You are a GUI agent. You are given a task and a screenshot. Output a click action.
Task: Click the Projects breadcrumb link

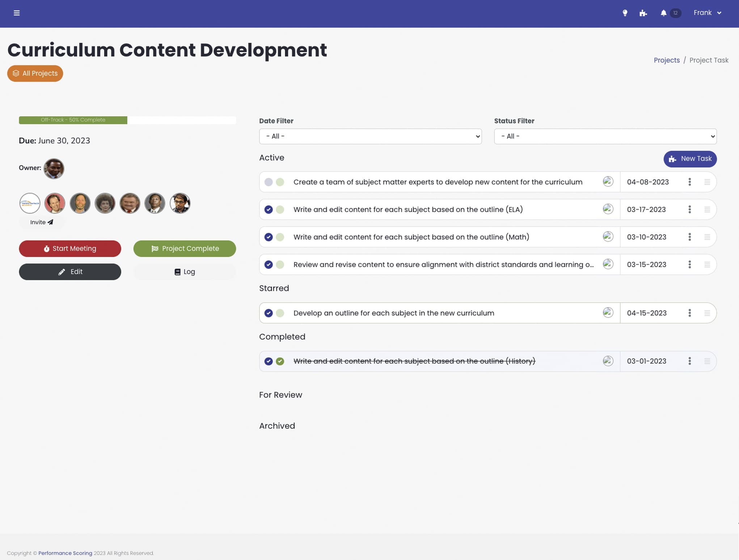[666, 60]
